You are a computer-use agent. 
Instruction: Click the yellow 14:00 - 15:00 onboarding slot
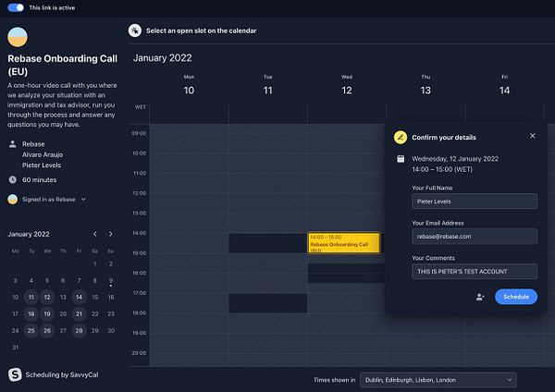(x=344, y=243)
